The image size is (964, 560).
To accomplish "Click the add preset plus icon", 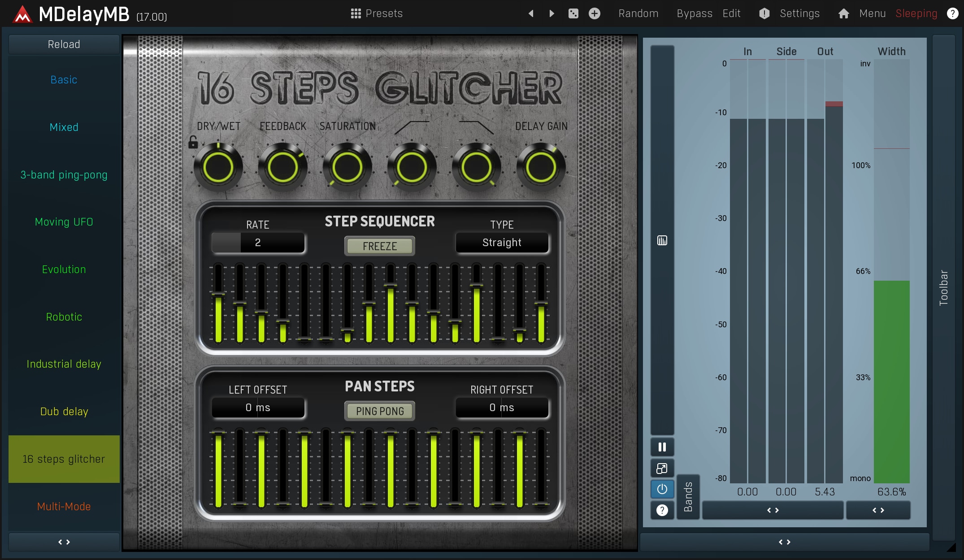I will tap(595, 13).
